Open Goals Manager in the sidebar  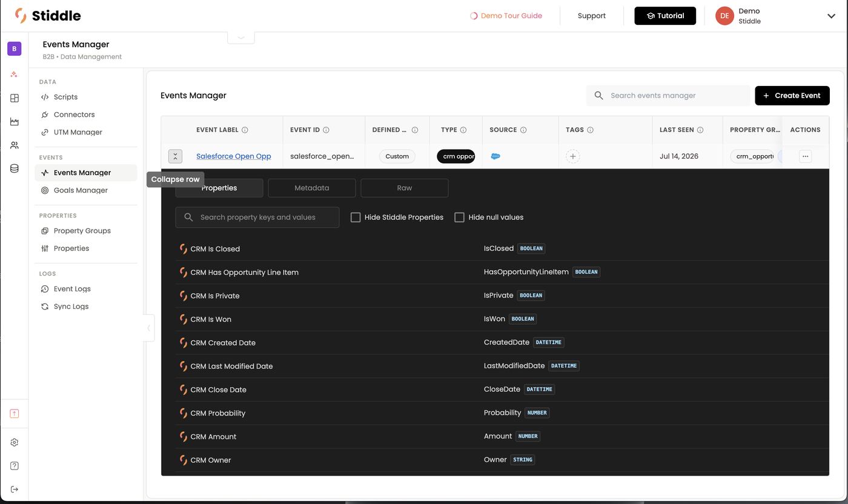point(85,190)
